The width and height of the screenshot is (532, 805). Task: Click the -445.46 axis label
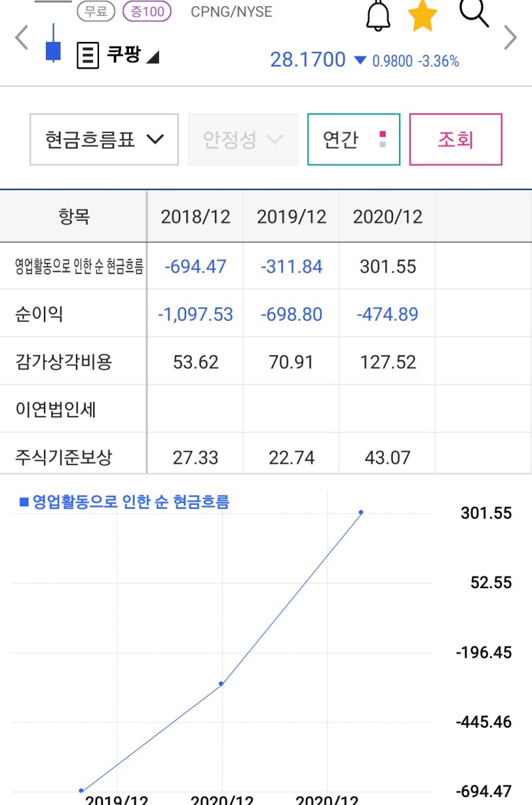pyautogui.click(x=484, y=722)
